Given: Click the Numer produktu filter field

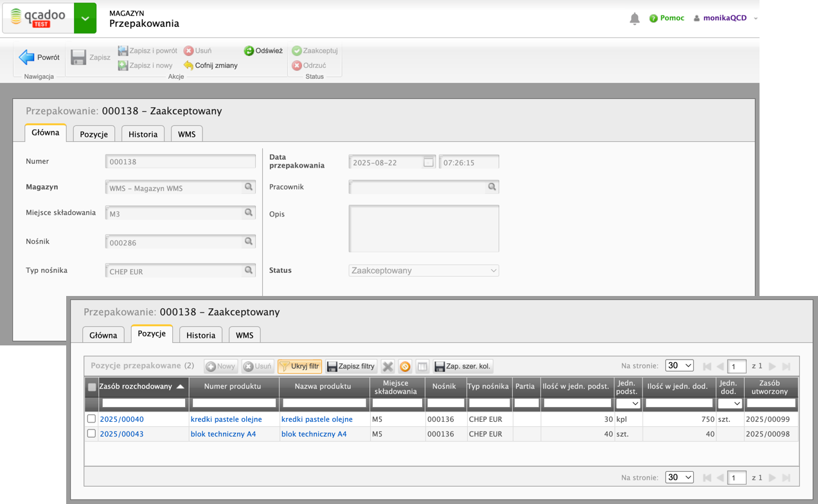Looking at the screenshot, I should coord(234,403).
